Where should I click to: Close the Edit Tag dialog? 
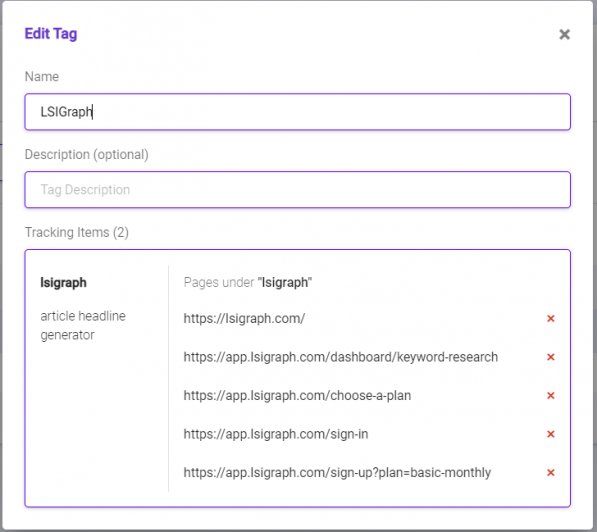pos(564,34)
